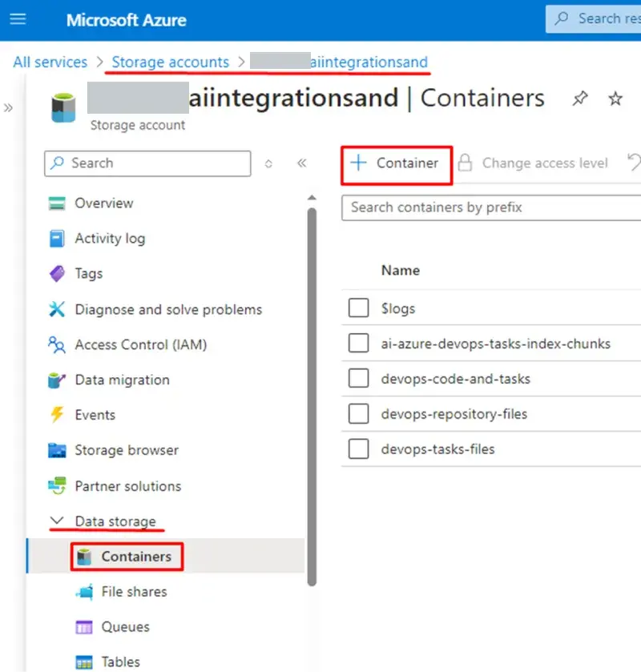641x672 pixels.
Task: Click aiintegrationsand breadcrumb link
Action: [369, 62]
